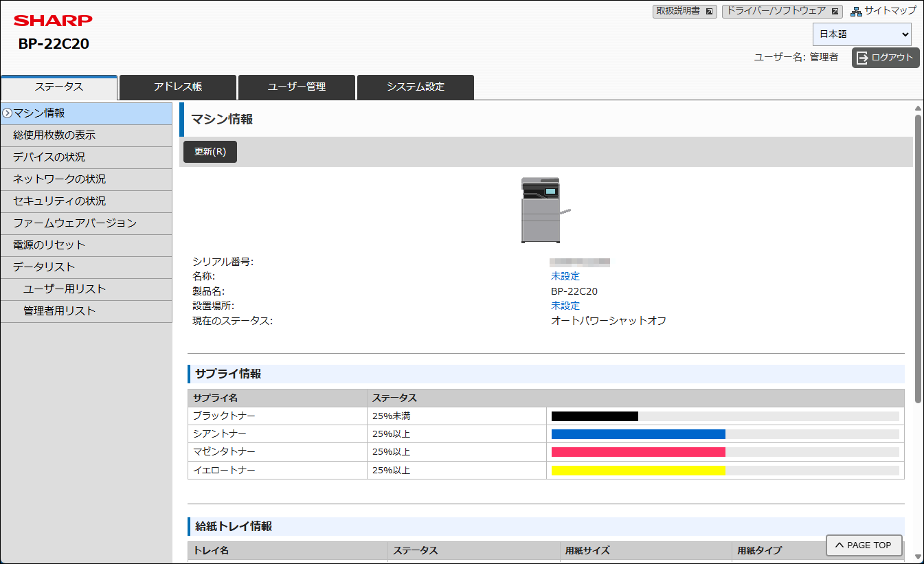Click the 未設定 link next to 設置場所
The height and width of the screenshot is (564, 924).
point(565,306)
